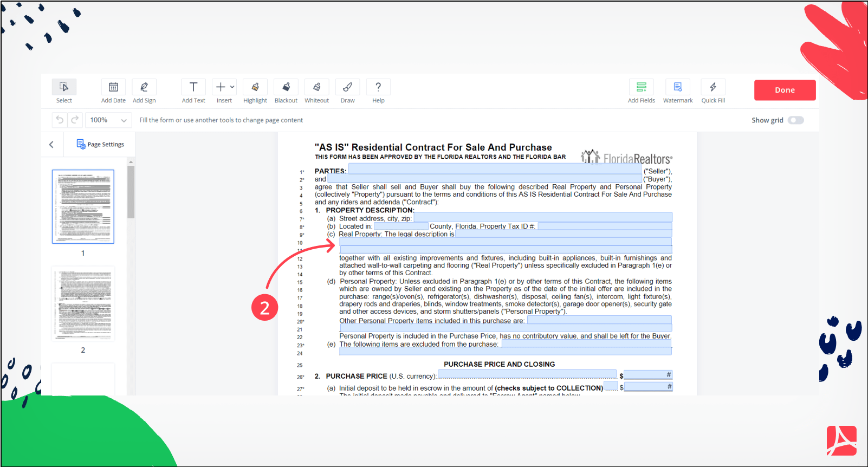Click the Buyer name field
Image resolution: width=868 pixels, height=467 pixels.
[484, 179]
